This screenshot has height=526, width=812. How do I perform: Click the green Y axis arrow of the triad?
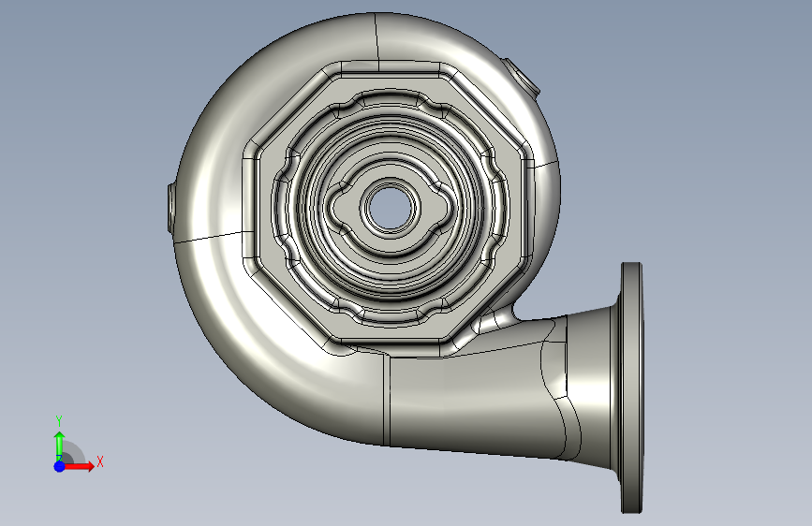(x=60, y=446)
